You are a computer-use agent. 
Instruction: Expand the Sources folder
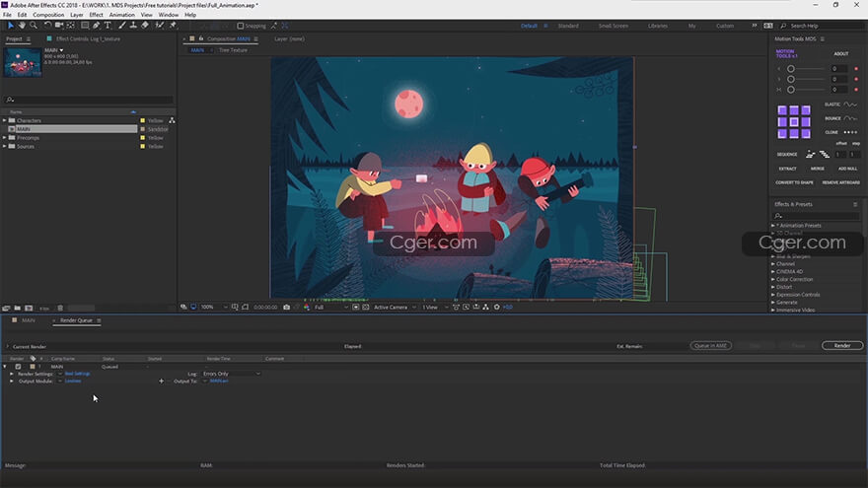pos(4,146)
